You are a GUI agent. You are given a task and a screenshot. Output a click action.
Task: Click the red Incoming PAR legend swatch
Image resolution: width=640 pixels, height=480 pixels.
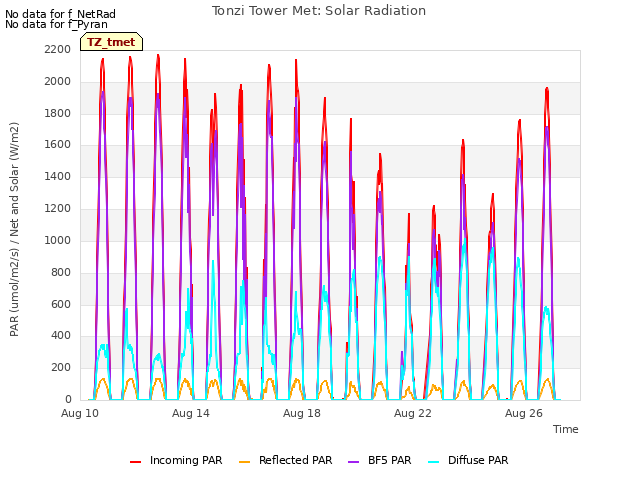click(136, 462)
